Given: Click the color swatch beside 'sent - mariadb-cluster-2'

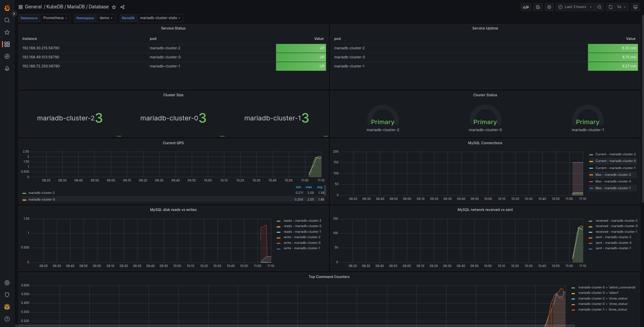Looking at the screenshot, I should pyautogui.click(x=590, y=237).
